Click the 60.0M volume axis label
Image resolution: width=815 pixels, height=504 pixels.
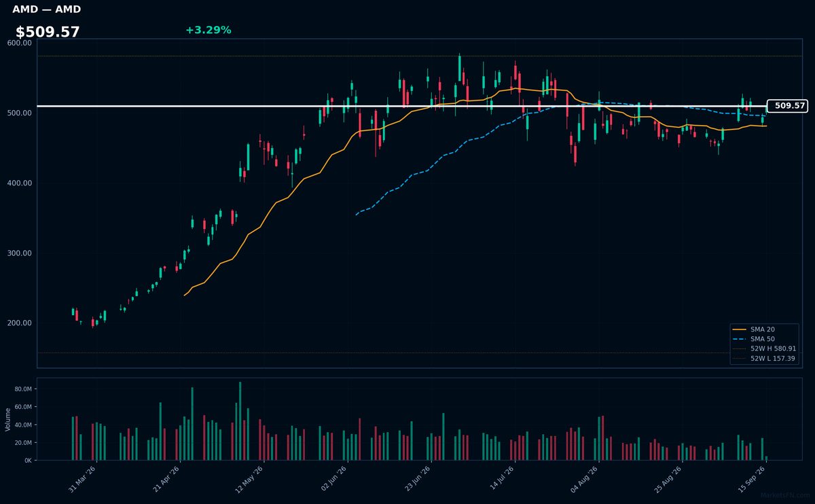click(23, 407)
